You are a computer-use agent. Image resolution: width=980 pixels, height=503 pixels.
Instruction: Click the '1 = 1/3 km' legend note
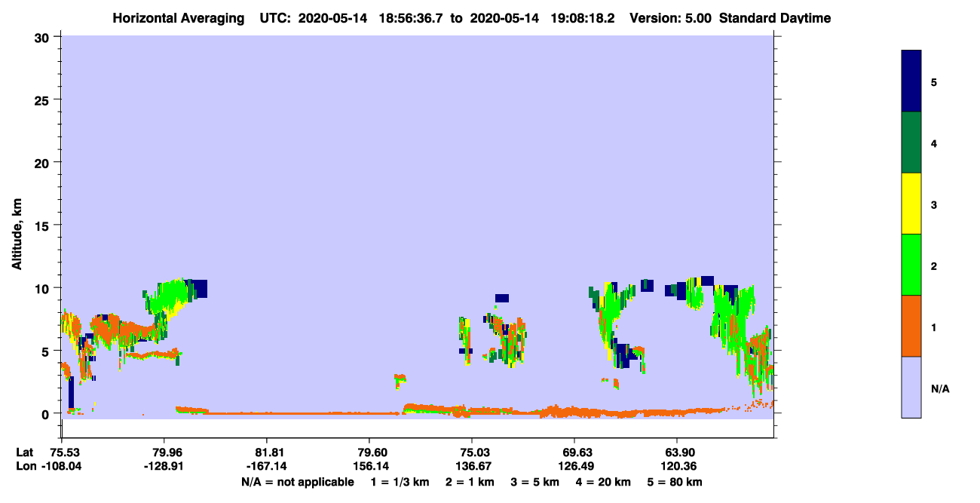(x=400, y=482)
